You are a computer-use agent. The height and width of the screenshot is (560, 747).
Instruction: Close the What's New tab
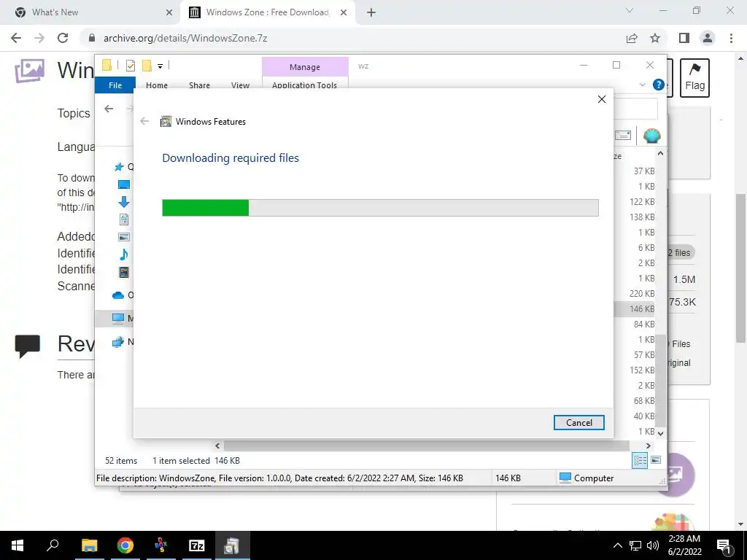(x=169, y=13)
